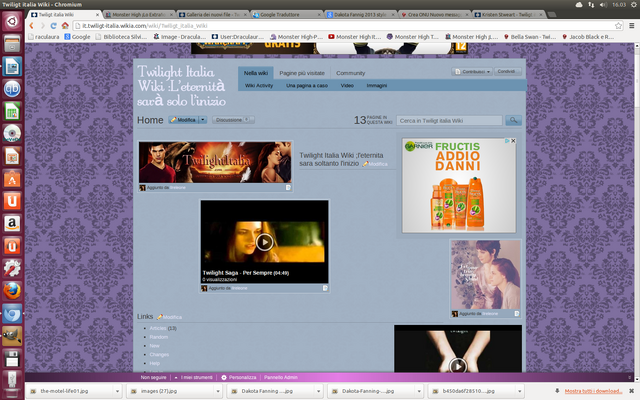Open the Immagini submenu item
This screenshot has width=640, height=400.
point(377,86)
